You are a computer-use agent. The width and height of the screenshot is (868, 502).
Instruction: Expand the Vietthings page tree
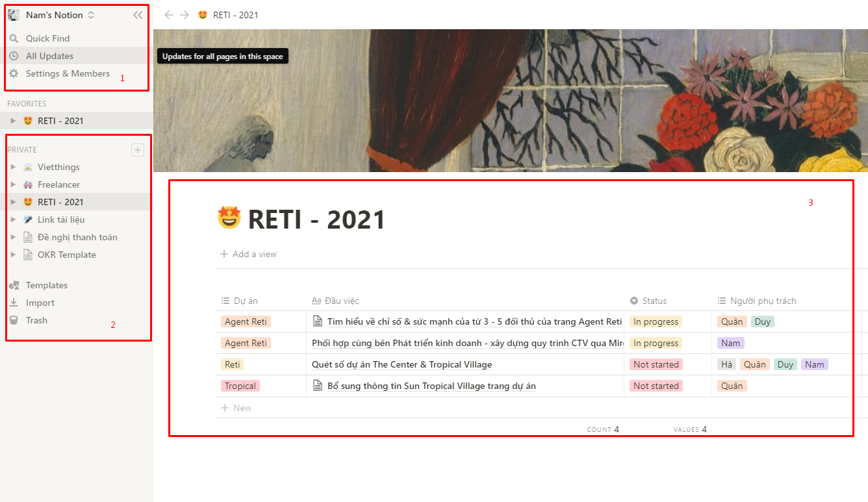[x=13, y=167]
